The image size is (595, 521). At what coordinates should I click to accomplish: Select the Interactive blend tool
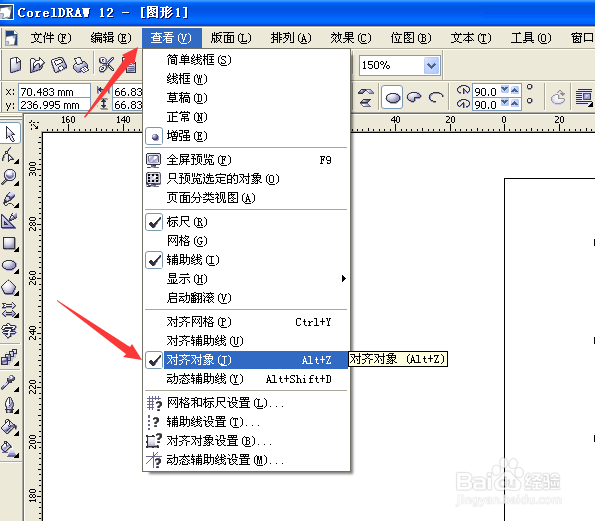(x=9, y=357)
